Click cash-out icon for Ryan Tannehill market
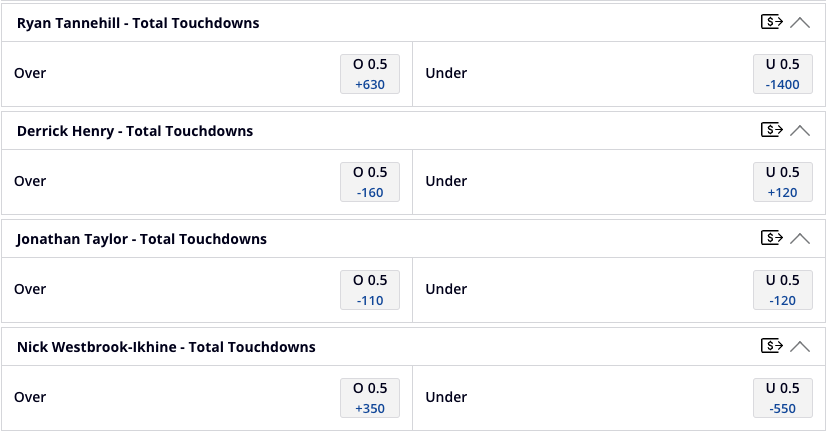The height and width of the screenshot is (431, 829). coord(771,22)
